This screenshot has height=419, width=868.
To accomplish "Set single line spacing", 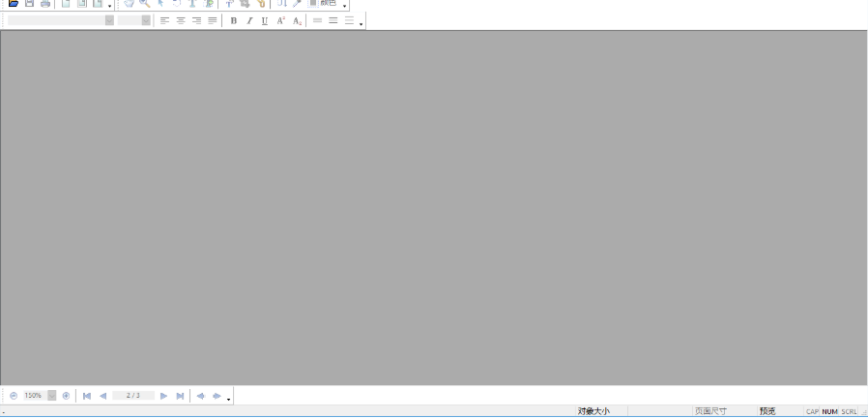I will point(317,20).
